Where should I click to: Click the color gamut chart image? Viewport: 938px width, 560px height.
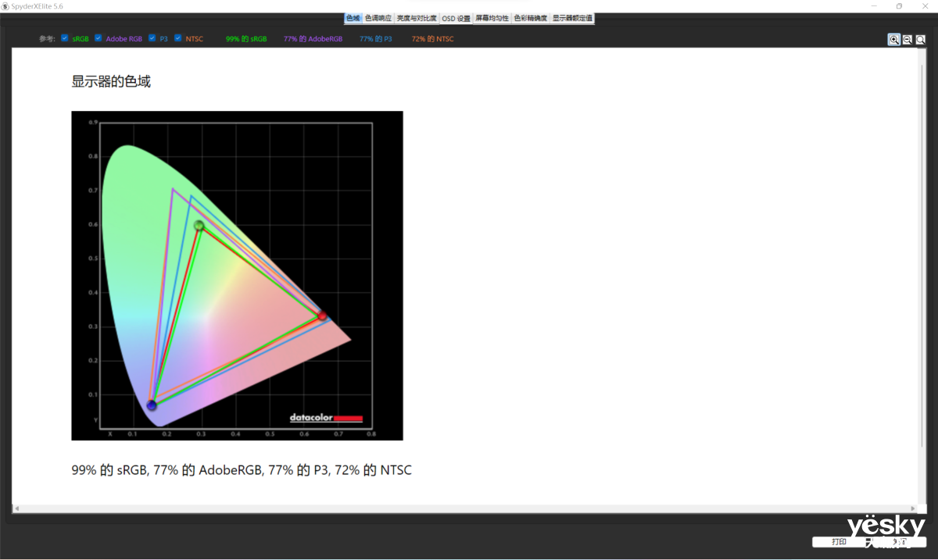pyautogui.click(x=237, y=276)
